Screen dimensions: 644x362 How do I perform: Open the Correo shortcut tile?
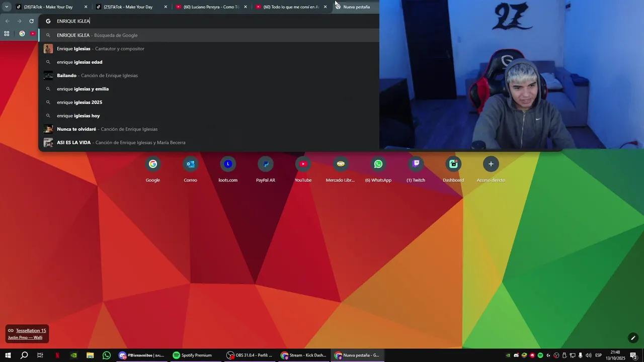tap(190, 169)
